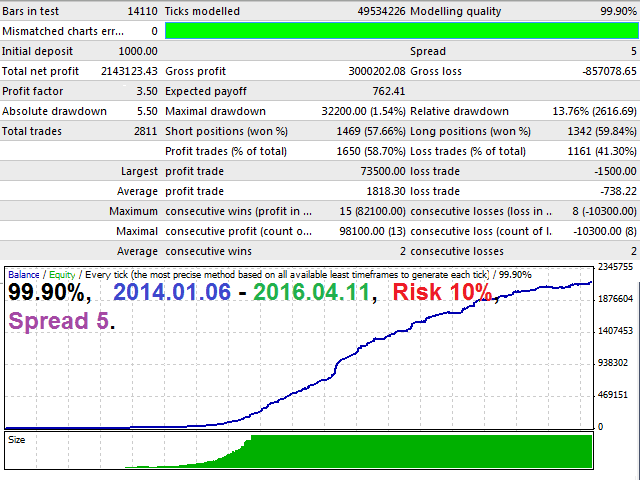Click the green end date 2016.04.11
The image size is (640, 480).
(313, 293)
